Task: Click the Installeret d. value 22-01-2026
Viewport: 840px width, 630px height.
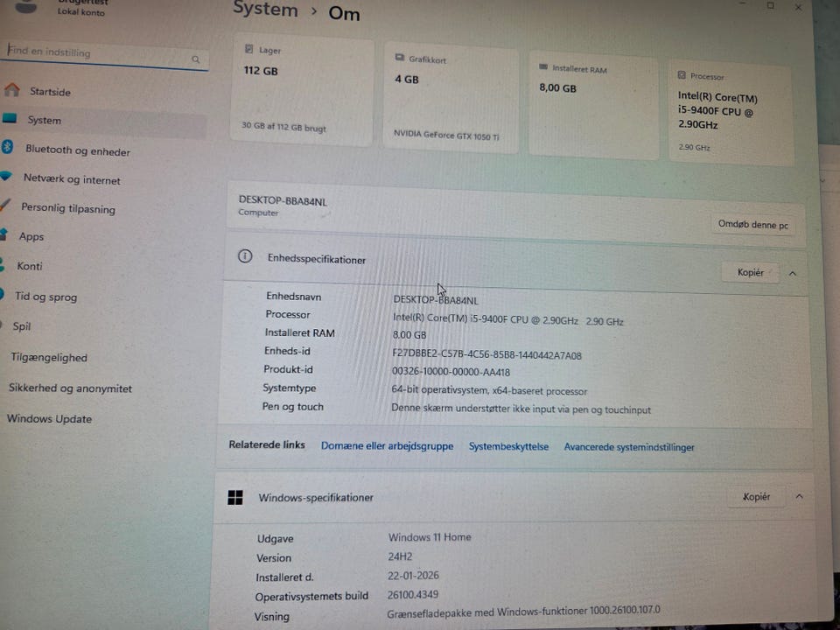Action: tap(413, 576)
